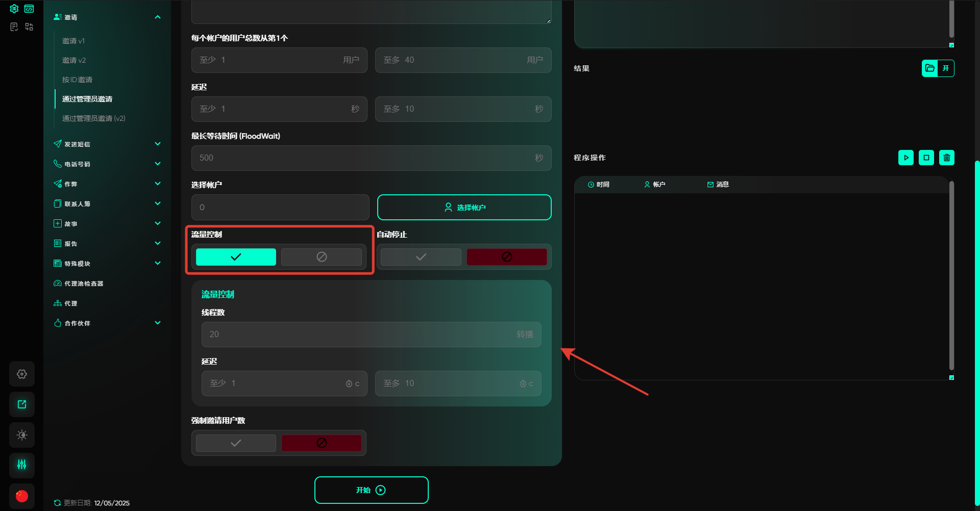Click the 选择帐户 button

[464, 208]
